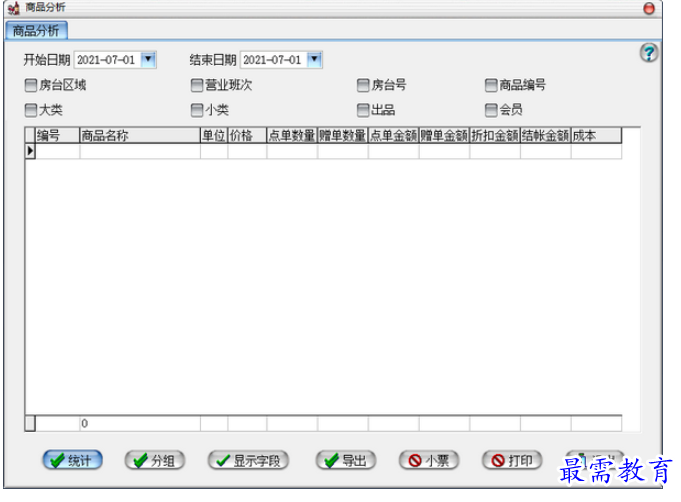Select the 点单金额 column header
The image size is (681, 502).
[x=393, y=135]
